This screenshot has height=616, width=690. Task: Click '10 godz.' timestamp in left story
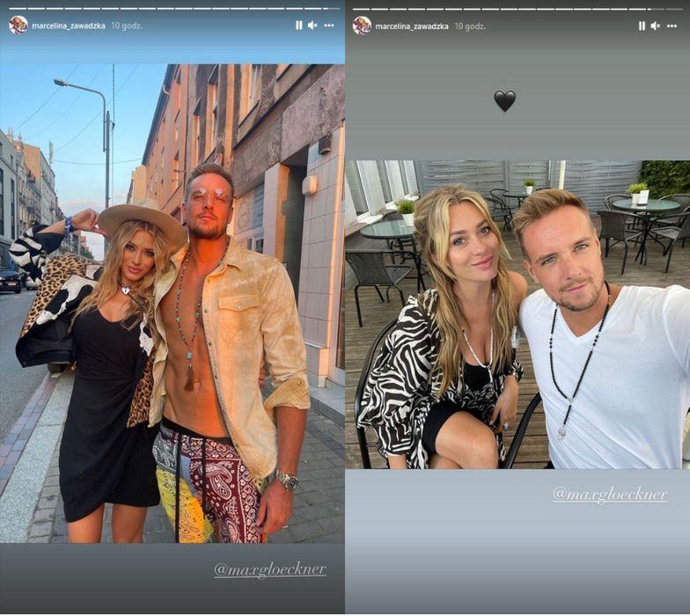pyautogui.click(x=127, y=26)
